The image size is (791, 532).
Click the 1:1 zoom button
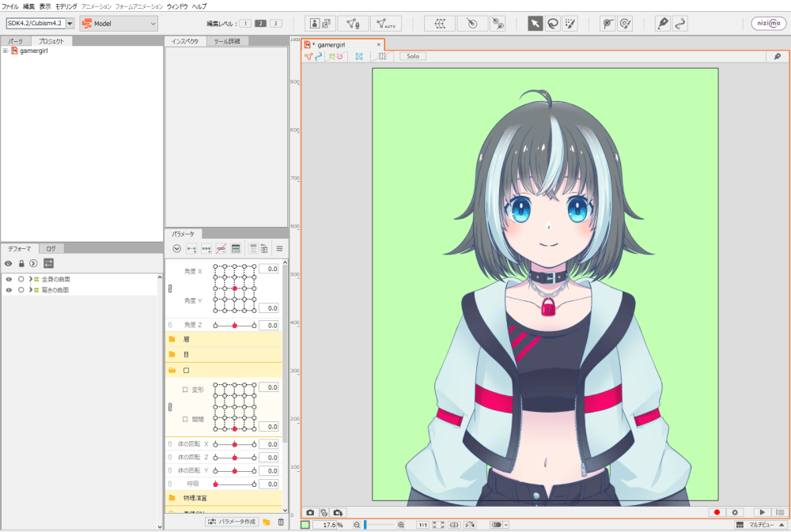(x=422, y=525)
